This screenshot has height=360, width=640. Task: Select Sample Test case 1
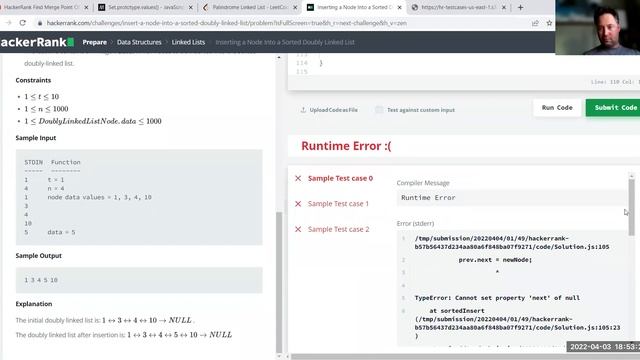pyautogui.click(x=338, y=204)
